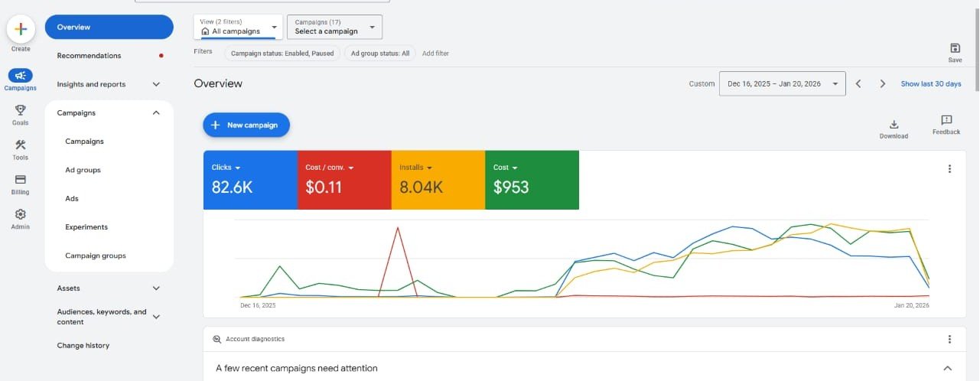The height and width of the screenshot is (381, 980).
Task: Open chart card three-dot menu
Action: click(949, 169)
